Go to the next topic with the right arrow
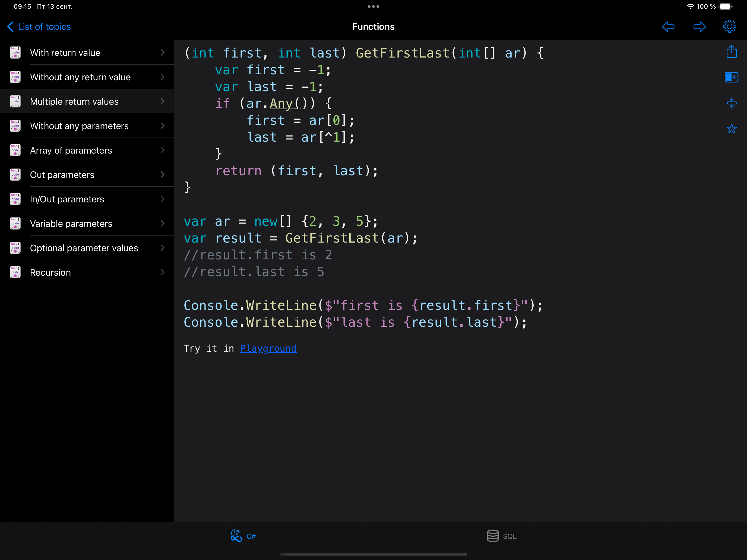The height and width of the screenshot is (560, 747). coord(699,27)
